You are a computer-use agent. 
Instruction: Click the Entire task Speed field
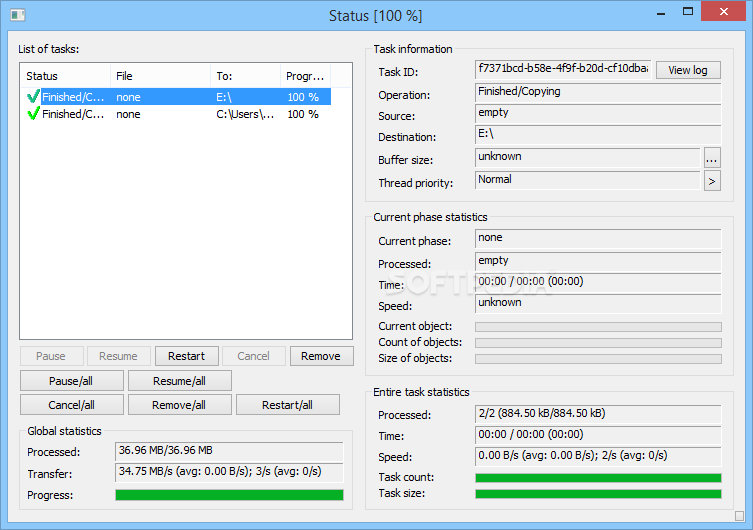coord(598,457)
